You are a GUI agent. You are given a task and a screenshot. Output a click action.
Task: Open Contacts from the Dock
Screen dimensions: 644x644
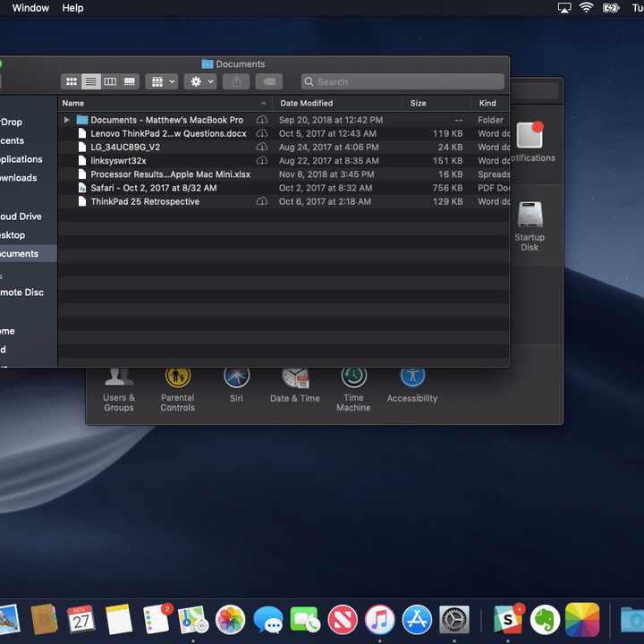(45, 619)
